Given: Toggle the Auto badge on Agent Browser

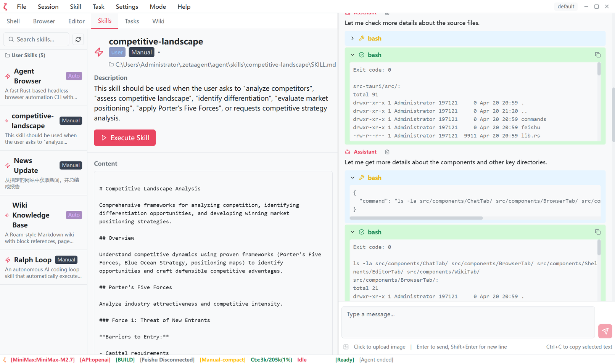Looking at the screenshot, I should click(x=74, y=76).
